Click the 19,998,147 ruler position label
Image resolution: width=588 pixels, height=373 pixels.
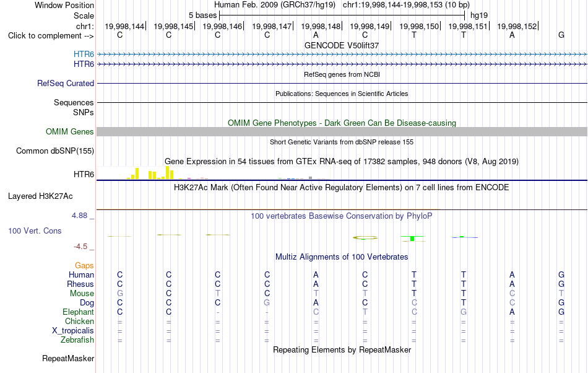272,26
